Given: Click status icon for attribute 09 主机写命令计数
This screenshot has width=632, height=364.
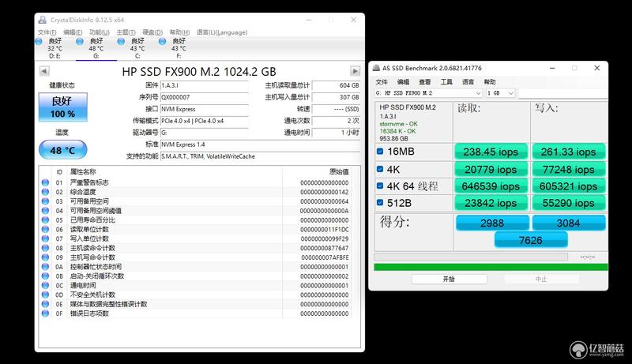Looking at the screenshot, I should [45, 257].
